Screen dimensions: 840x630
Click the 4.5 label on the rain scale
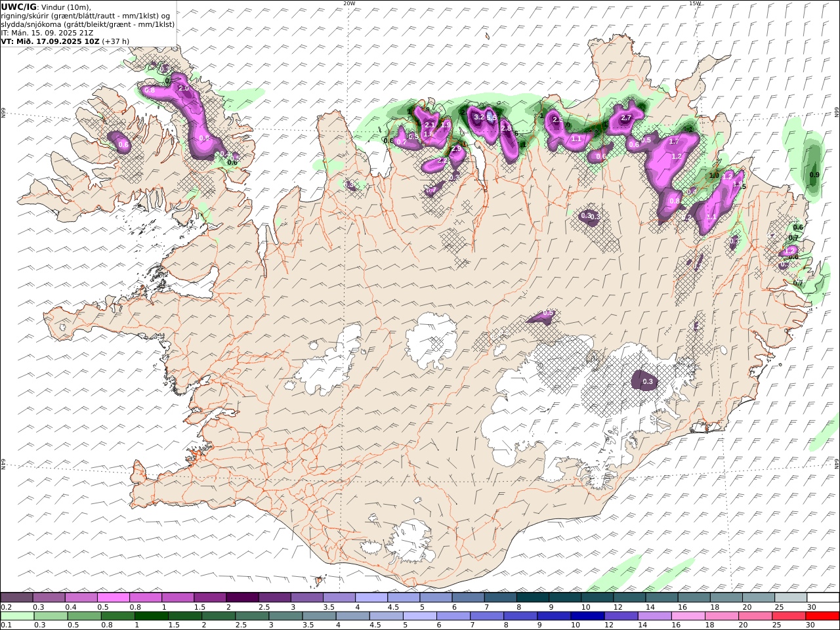[x=374, y=625]
